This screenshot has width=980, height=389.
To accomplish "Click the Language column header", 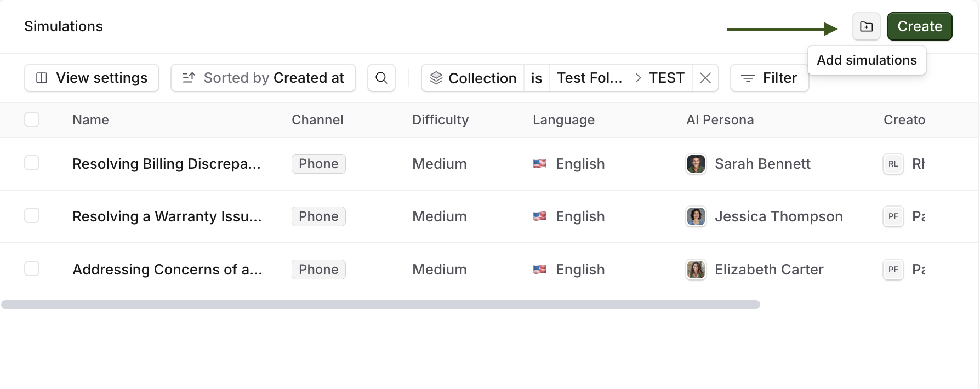I will click(563, 120).
